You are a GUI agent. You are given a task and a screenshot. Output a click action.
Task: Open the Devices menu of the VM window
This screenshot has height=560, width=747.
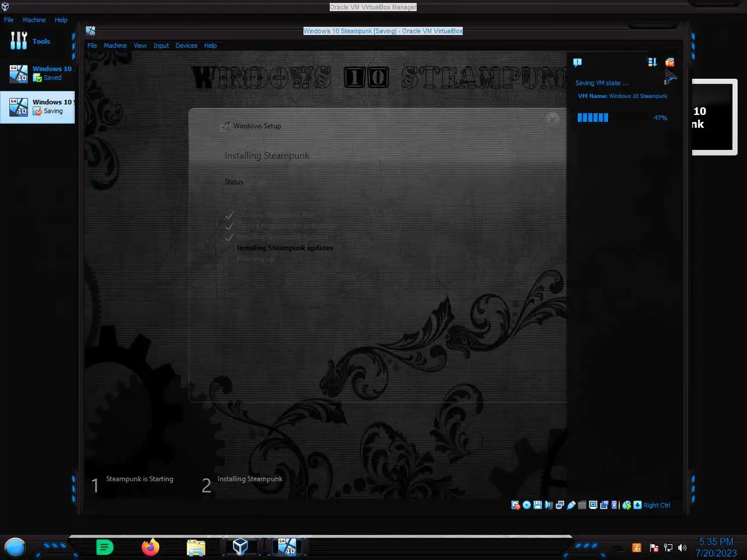186,45
